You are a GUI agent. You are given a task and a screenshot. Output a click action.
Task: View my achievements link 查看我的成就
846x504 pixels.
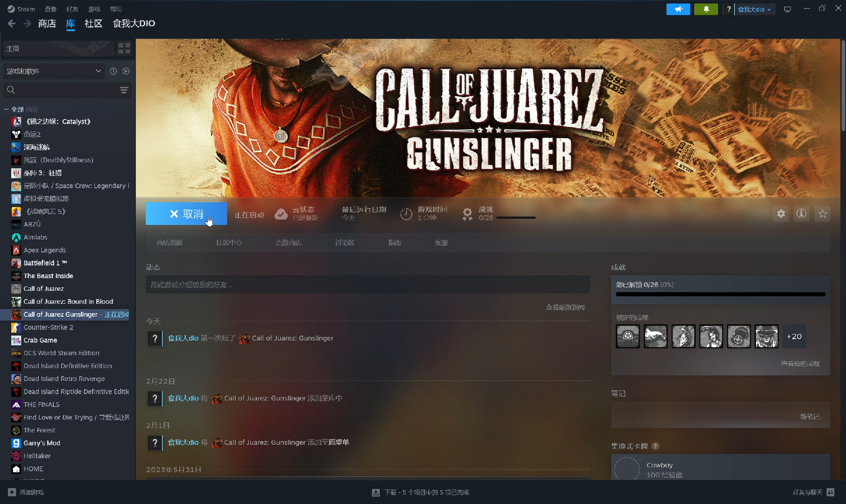click(800, 364)
